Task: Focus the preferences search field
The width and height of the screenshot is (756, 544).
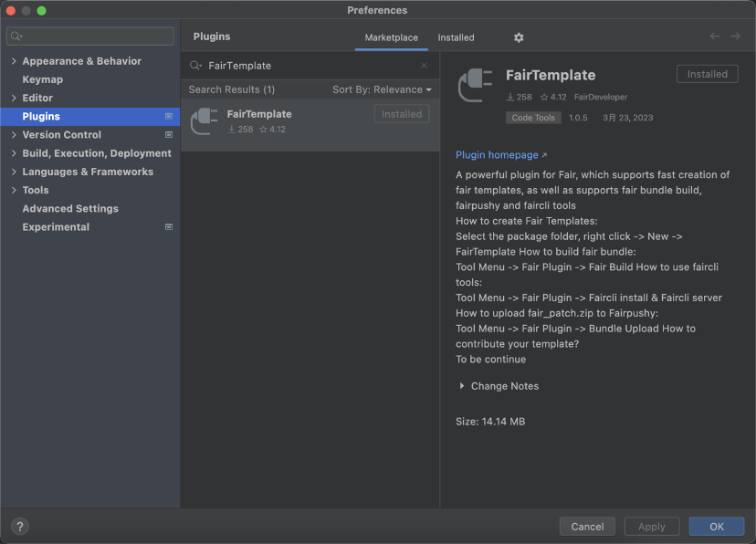Action: point(90,37)
